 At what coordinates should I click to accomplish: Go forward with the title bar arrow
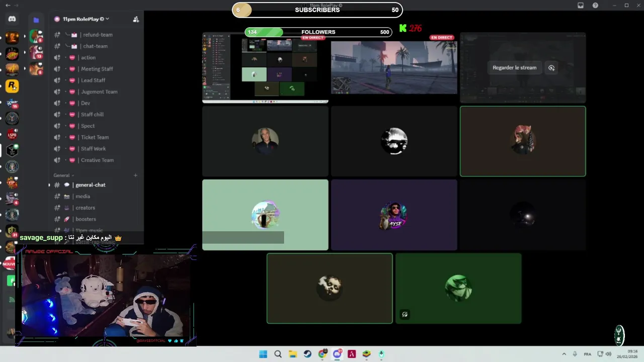click(16, 5)
